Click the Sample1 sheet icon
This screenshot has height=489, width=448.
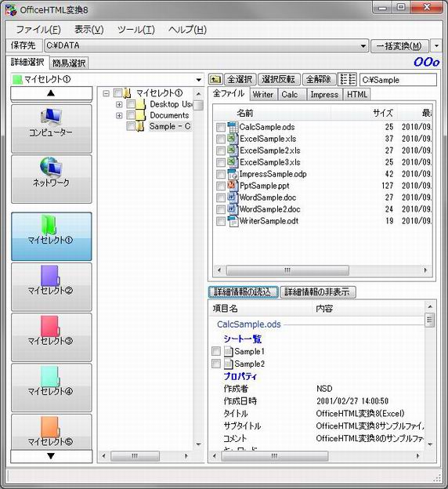(228, 351)
